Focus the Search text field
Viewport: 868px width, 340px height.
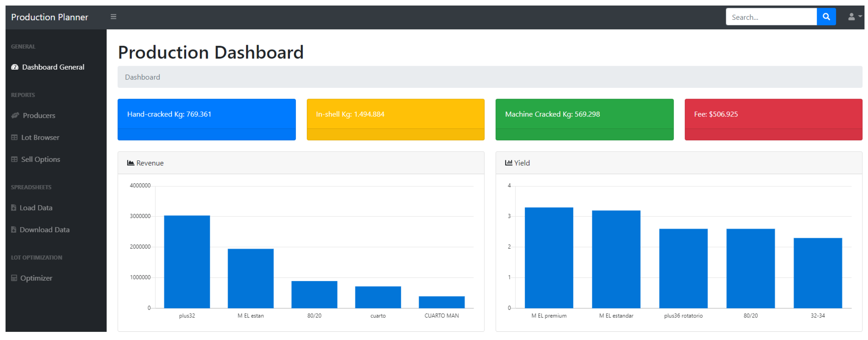pyautogui.click(x=771, y=17)
